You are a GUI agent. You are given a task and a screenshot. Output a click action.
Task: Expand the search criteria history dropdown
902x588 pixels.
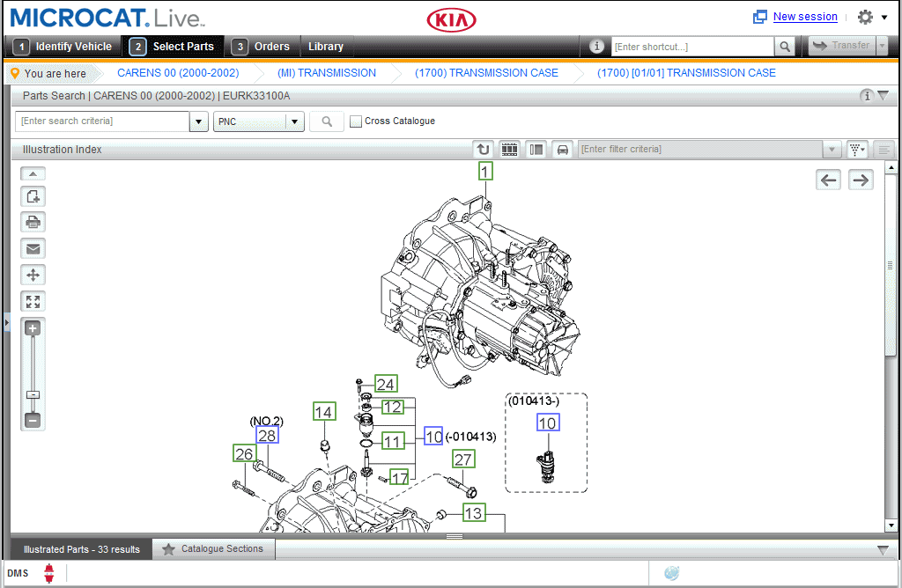click(x=198, y=121)
